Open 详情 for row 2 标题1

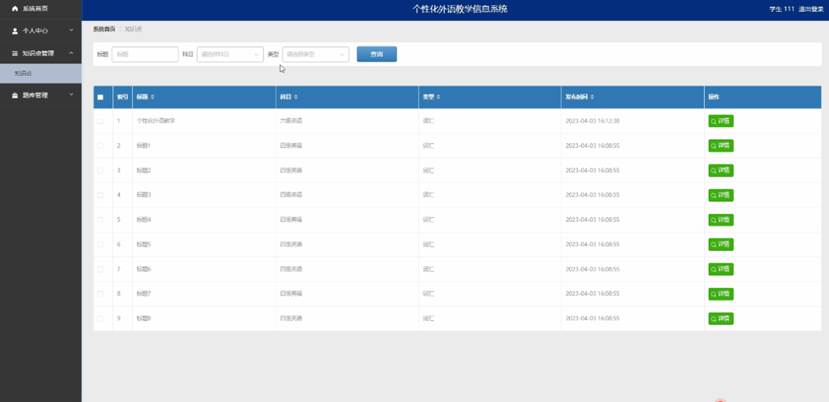click(x=721, y=145)
